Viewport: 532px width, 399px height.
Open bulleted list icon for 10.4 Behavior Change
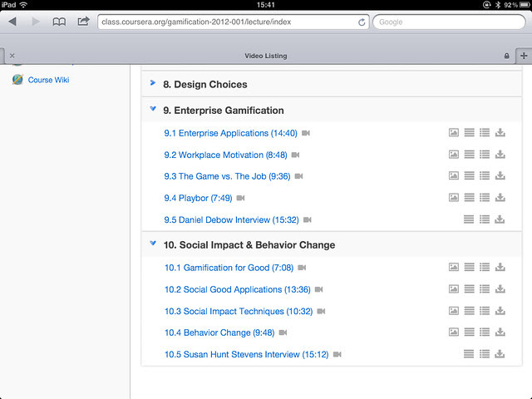(x=485, y=332)
